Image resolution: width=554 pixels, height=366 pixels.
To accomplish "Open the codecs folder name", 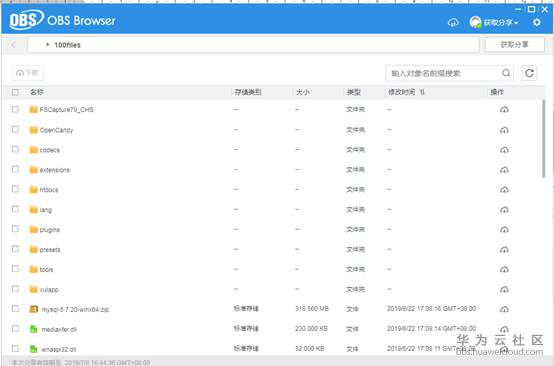I will click(x=49, y=150).
